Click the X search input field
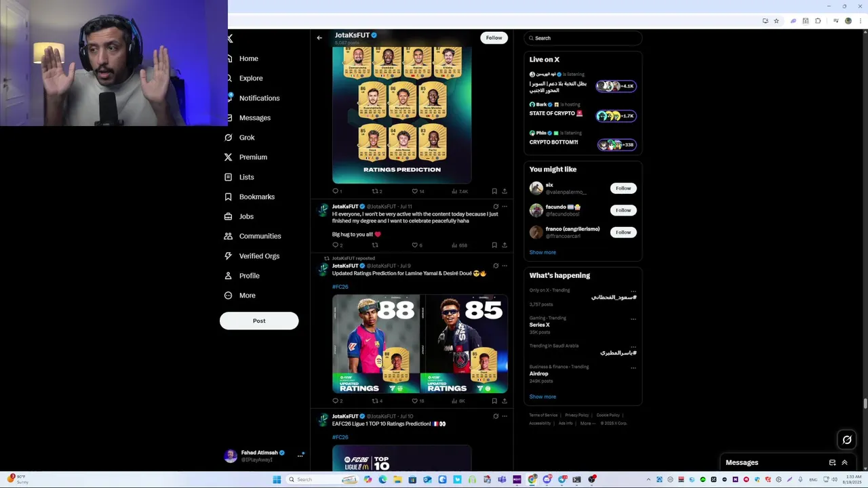The width and height of the screenshot is (868, 488). tap(583, 38)
